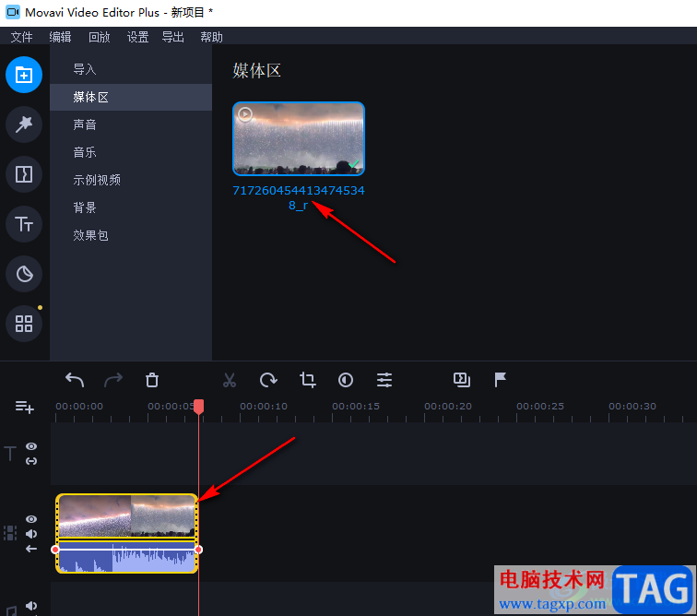
Task: Open the 文件 menu
Action: 21,37
